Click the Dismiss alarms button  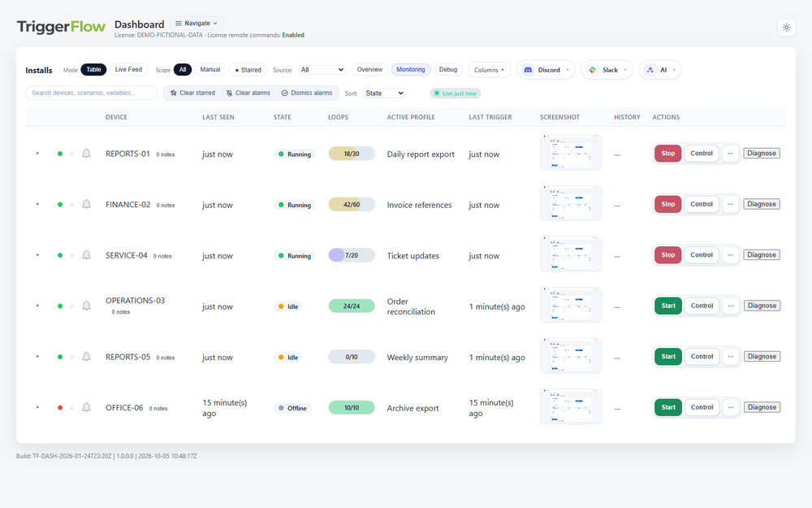(307, 93)
